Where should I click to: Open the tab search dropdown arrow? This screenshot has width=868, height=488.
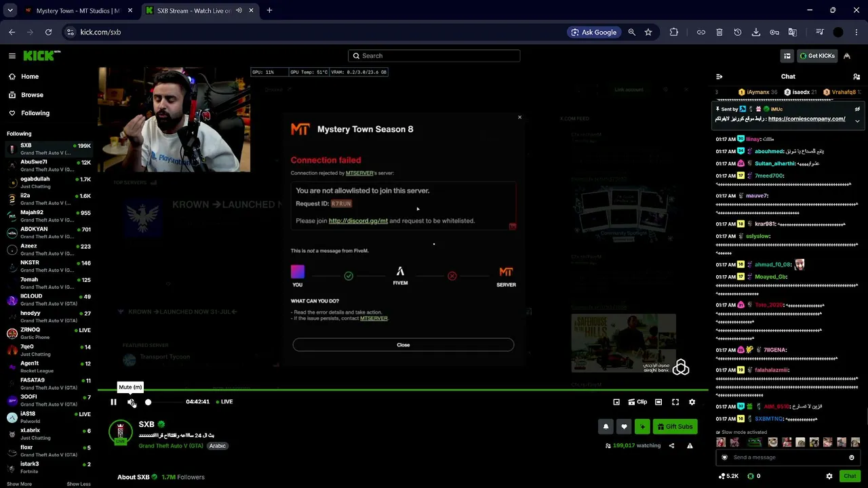pos(9,11)
